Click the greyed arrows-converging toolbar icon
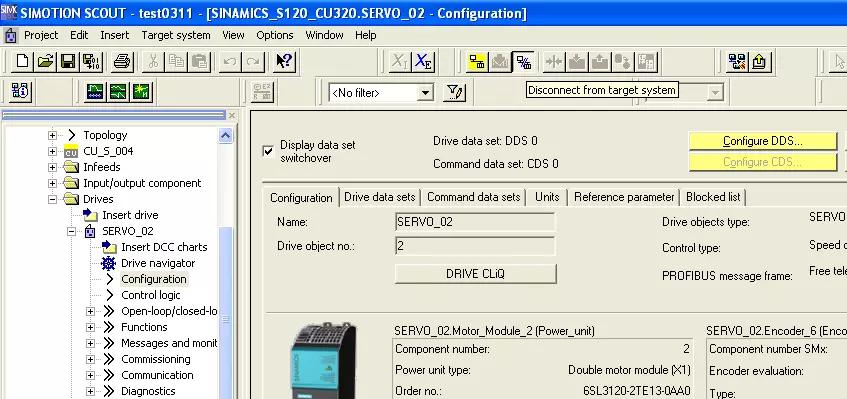 coord(554,62)
